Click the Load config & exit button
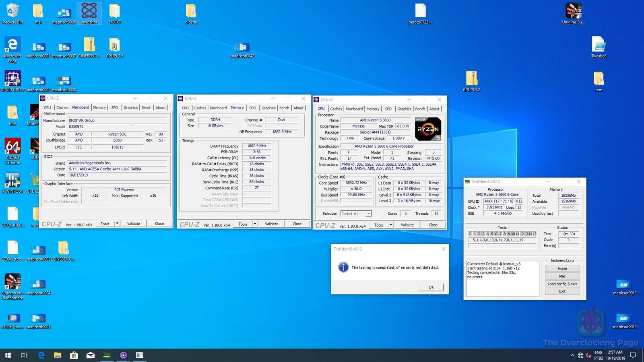 pyautogui.click(x=562, y=284)
